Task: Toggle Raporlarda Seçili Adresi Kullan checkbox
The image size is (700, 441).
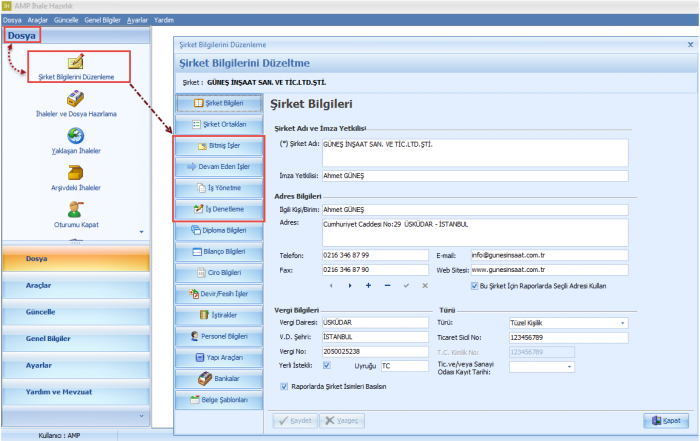Action: tap(473, 285)
